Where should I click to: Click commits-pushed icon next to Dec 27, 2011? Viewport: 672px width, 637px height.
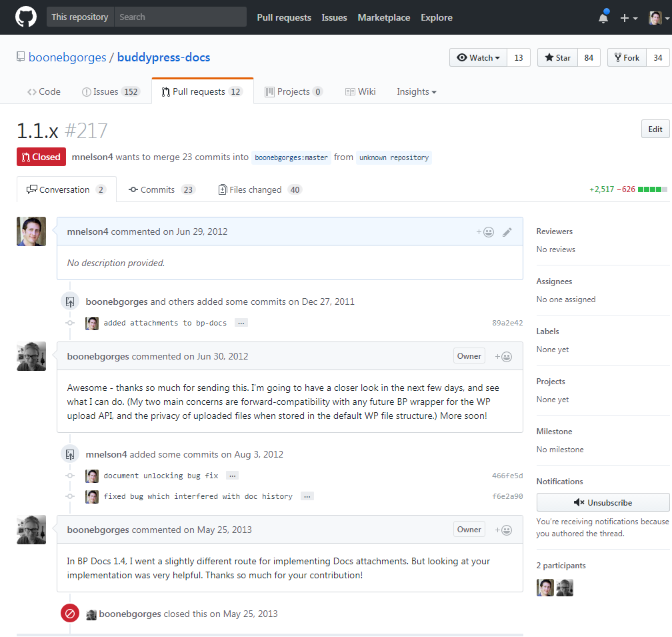click(70, 301)
